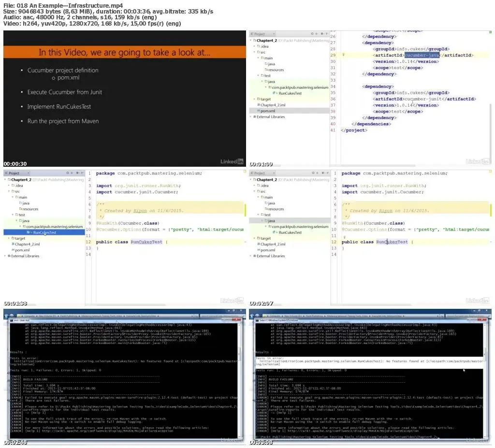
Task: Click pom.xml sub-bullet on intro slide
Action: tap(68, 78)
